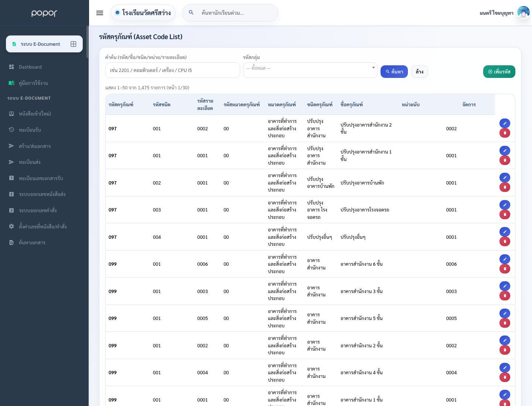This screenshot has height=406, width=532.
Task: Open ค้นหาเอกสาร in the sidebar
Action: pos(32,242)
